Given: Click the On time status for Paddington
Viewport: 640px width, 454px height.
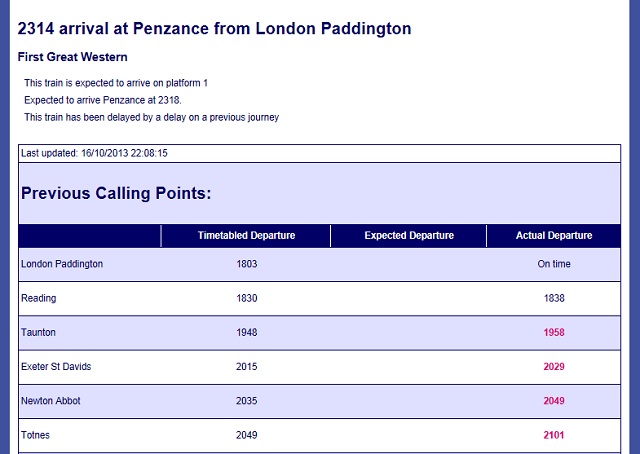Looking at the screenshot, I should (554, 264).
